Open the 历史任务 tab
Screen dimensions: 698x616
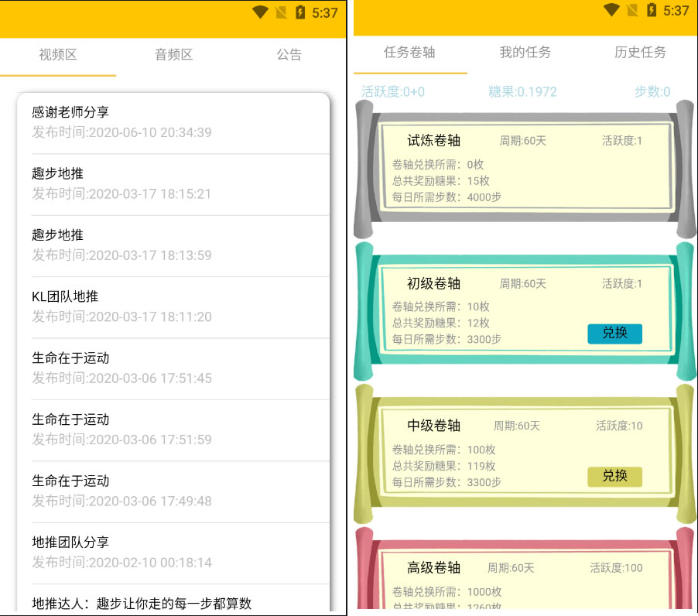[x=640, y=53]
